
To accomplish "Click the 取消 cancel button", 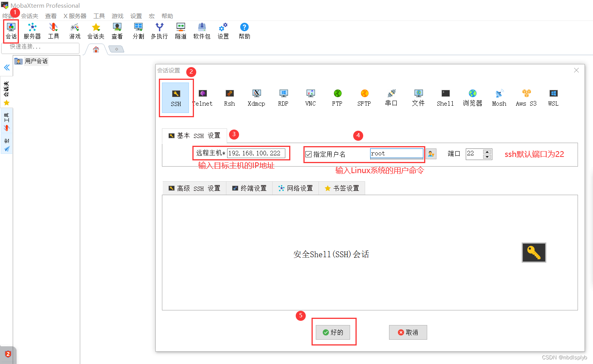I will pos(408,332).
